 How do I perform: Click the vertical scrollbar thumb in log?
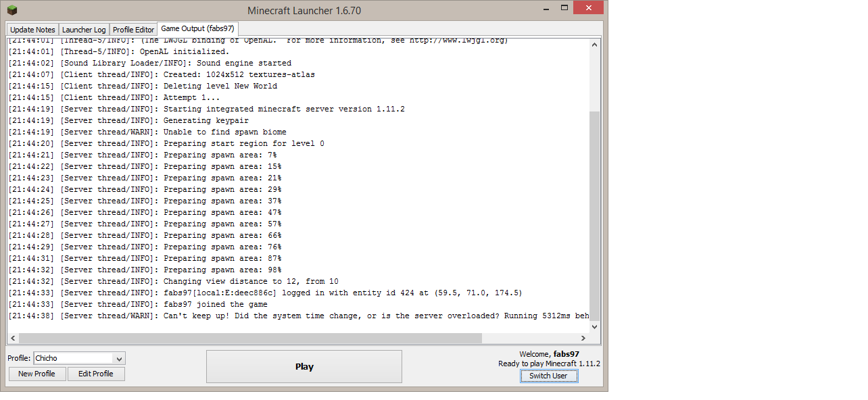(x=595, y=216)
